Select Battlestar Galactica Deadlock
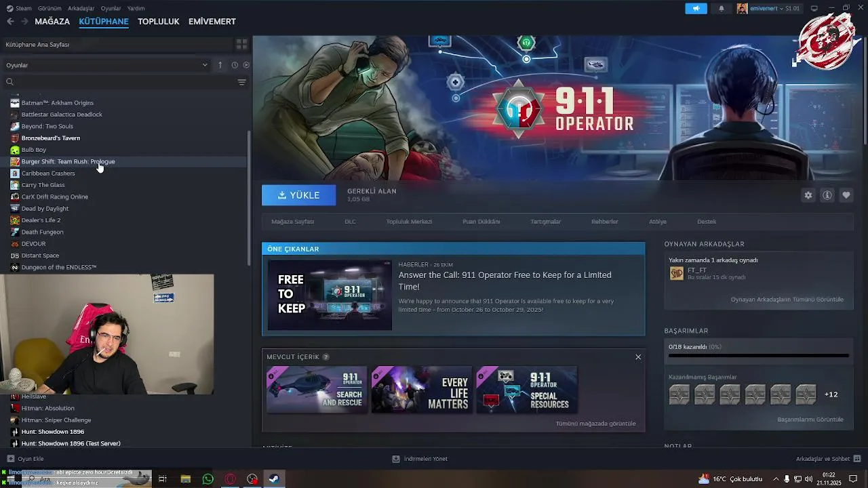868x488 pixels. [62, 115]
